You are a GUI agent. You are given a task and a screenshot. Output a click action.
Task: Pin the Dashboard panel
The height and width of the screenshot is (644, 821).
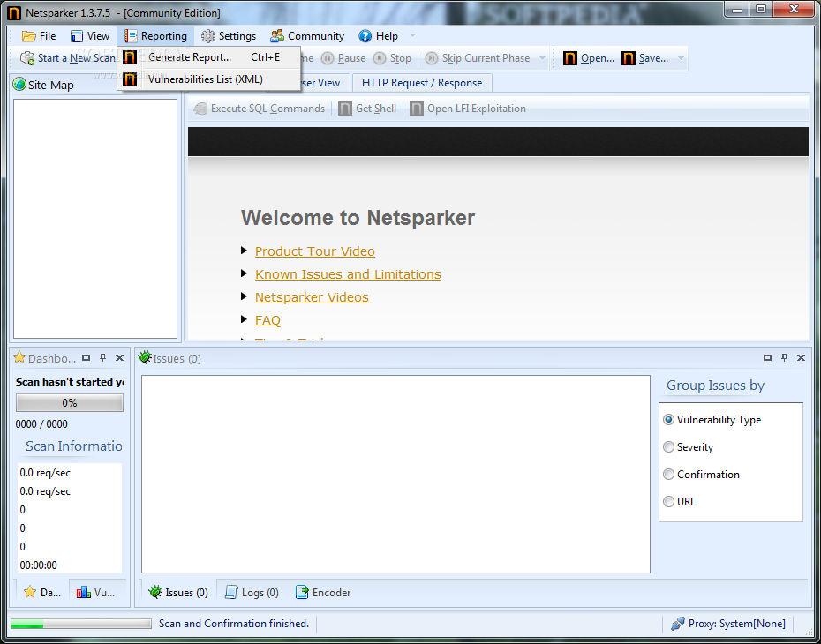coord(102,358)
